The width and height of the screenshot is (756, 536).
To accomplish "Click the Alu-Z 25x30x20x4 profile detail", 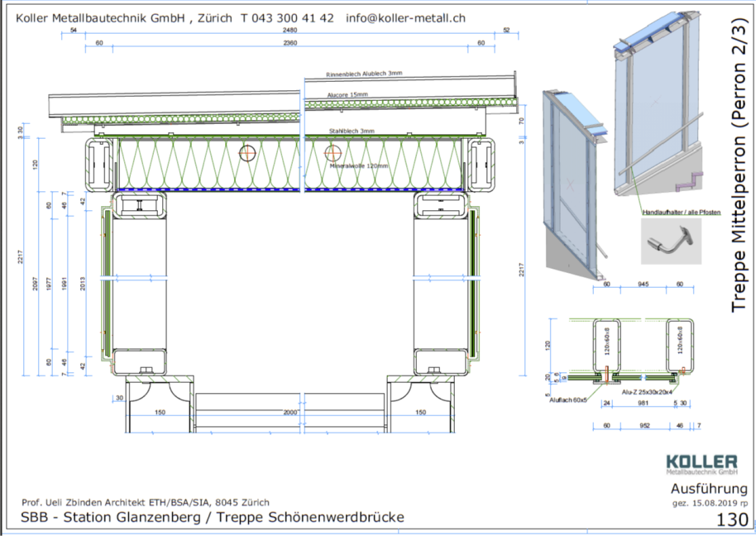I will [x=648, y=391].
